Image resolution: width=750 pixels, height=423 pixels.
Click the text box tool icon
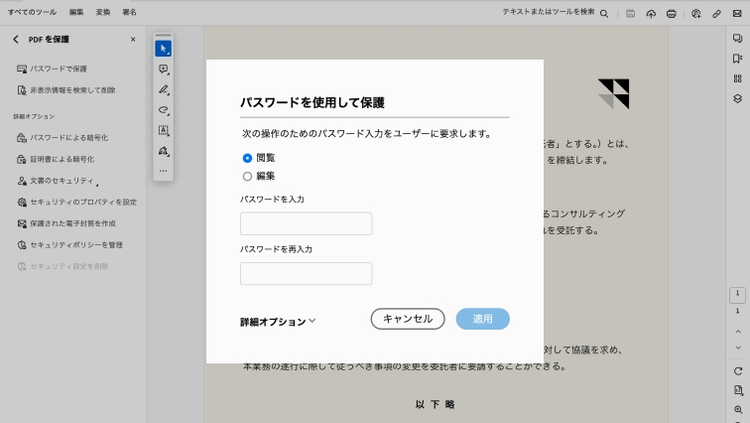(x=163, y=130)
